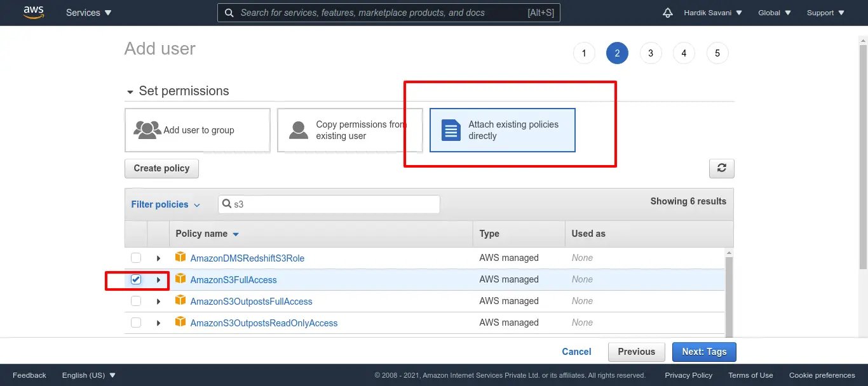868x386 pixels.
Task: Click the Next: Tags button
Action: [x=703, y=352]
